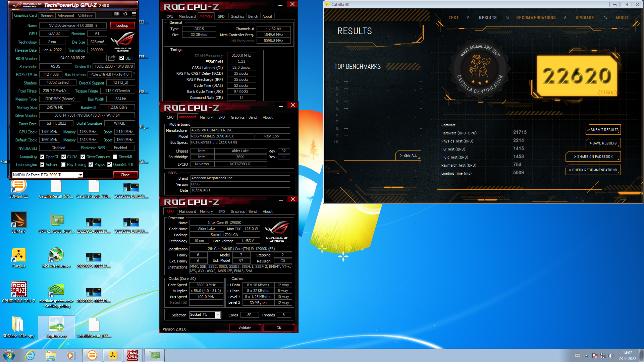This screenshot has width=644, height=362.
Task: Toggle the DirectCompute checkbox
Action: [83, 157]
